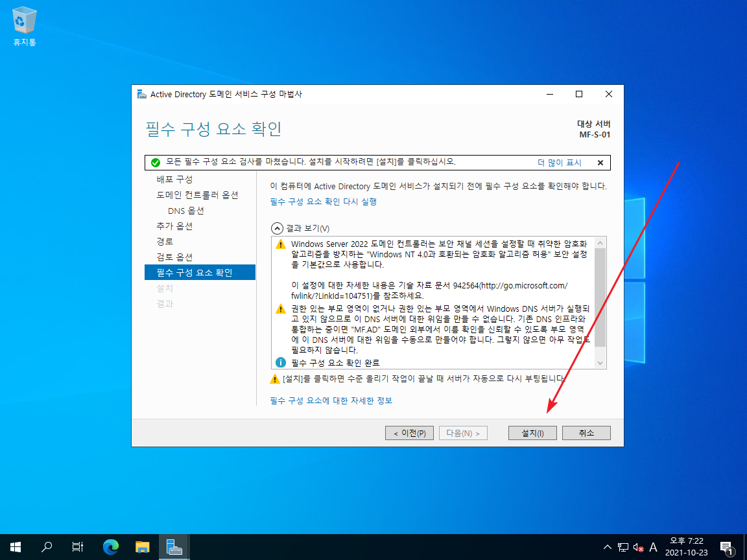The height and width of the screenshot is (560, 747).
Task: Click the muted volume tray icon
Action: [x=638, y=548]
